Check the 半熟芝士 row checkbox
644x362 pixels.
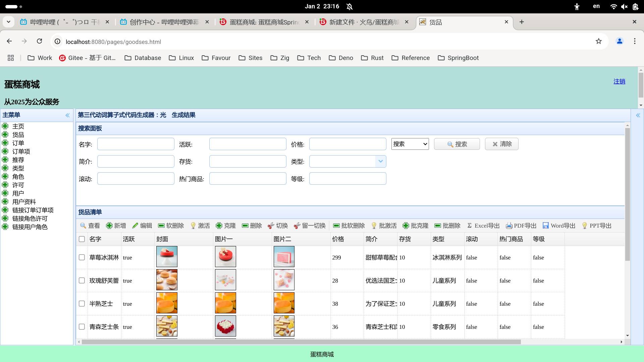tap(82, 304)
